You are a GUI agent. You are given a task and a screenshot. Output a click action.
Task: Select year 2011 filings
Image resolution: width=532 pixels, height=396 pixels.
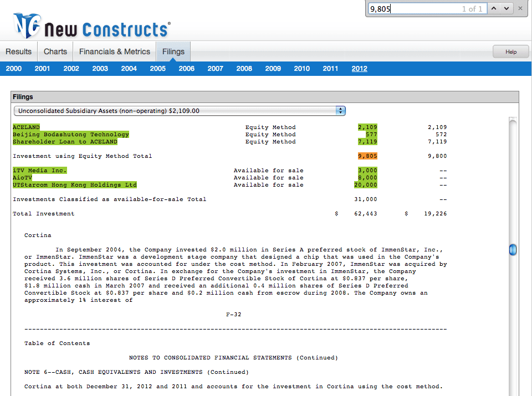tap(330, 69)
